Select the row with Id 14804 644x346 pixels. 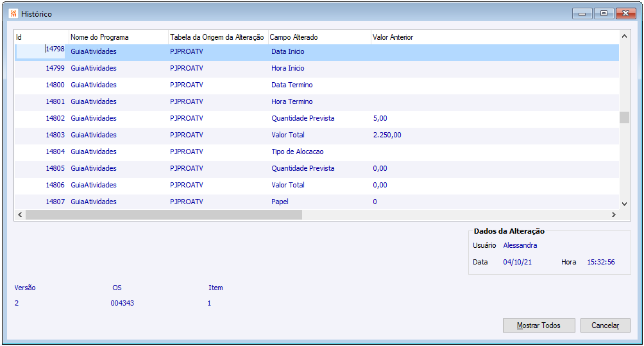(317, 151)
